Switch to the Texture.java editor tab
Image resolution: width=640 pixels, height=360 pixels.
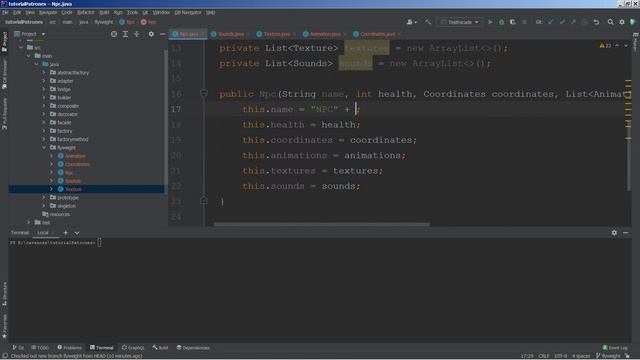click(x=276, y=34)
